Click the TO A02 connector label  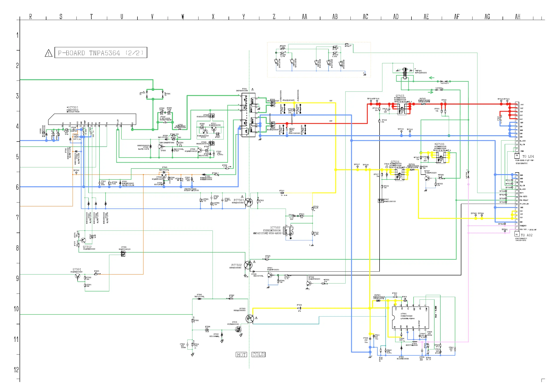(527, 235)
